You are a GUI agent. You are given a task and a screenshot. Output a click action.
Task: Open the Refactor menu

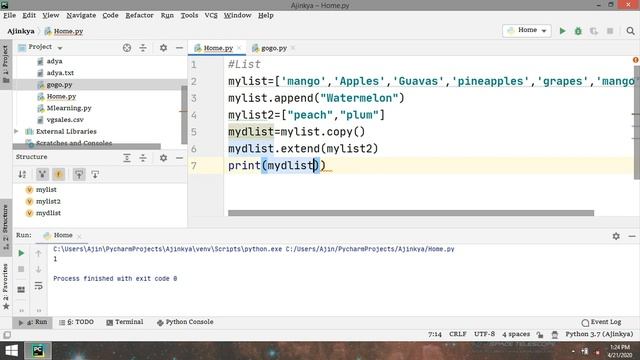pos(139,15)
